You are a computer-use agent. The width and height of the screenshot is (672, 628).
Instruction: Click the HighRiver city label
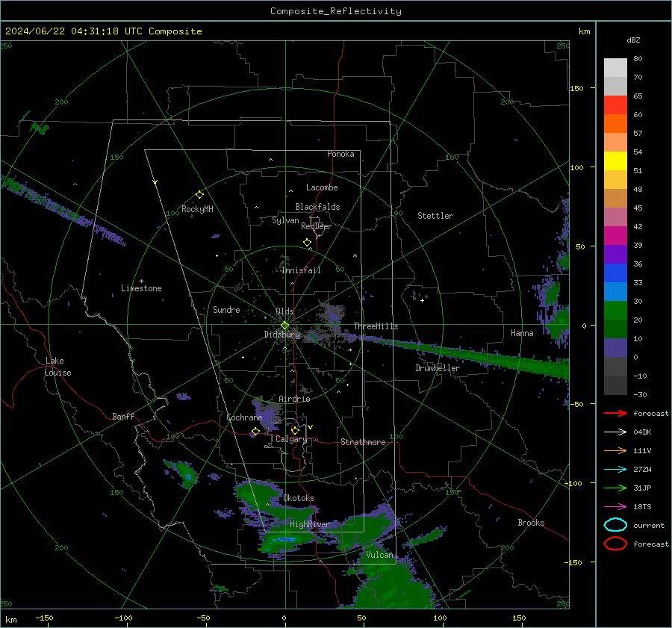tap(310, 524)
